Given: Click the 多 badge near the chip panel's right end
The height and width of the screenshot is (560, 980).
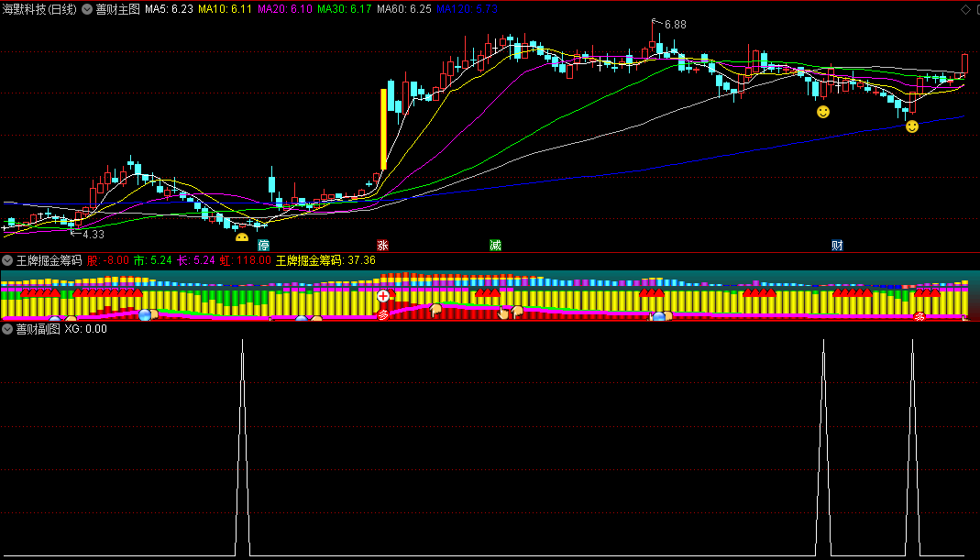Looking at the screenshot, I should click(x=919, y=317).
